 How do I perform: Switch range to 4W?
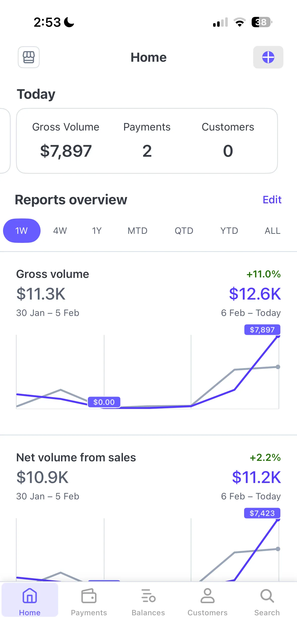(x=60, y=231)
